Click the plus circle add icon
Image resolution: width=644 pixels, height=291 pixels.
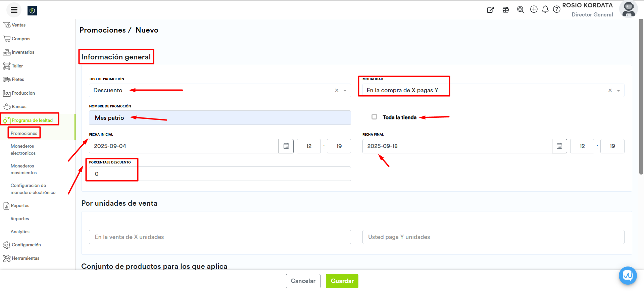pyautogui.click(x=534, y=9)
